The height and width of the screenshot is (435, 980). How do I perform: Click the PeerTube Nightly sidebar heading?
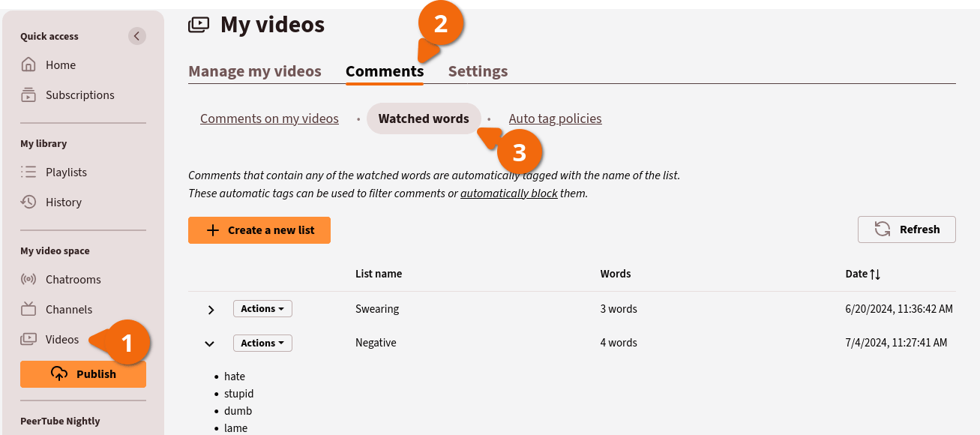(x=60, y=421)
